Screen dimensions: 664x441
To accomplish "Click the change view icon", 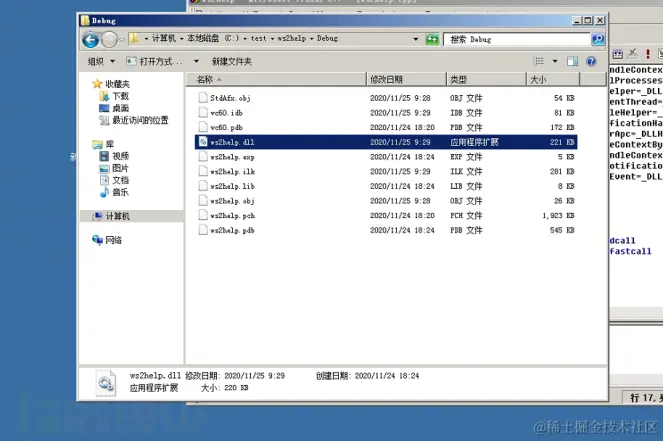I will coord(539,61).
